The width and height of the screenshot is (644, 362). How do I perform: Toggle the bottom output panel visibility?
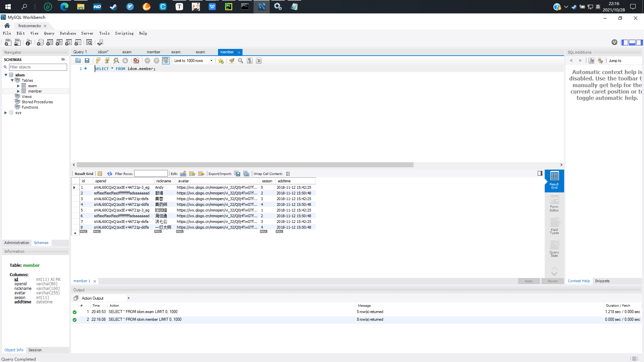tap(632, 42)
